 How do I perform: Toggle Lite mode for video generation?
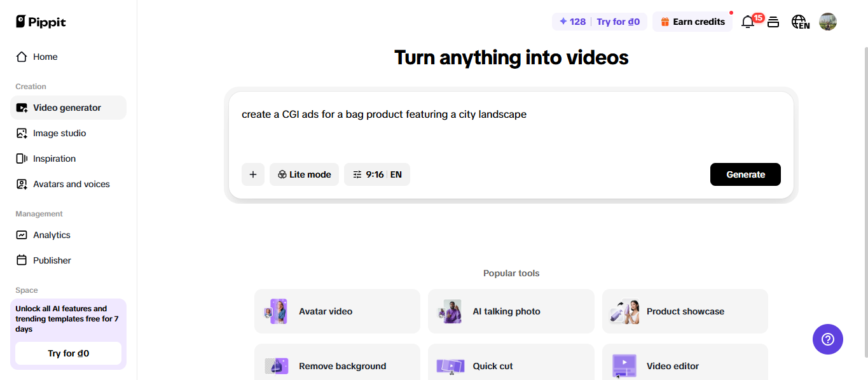[x=304, y=174]
